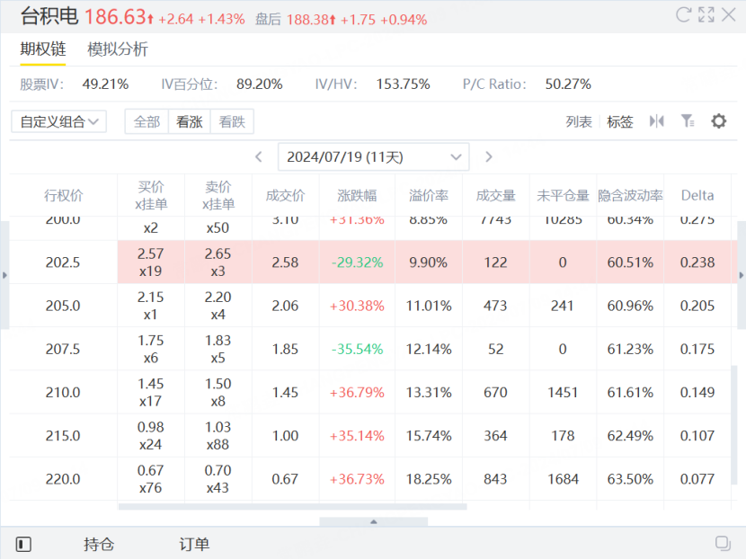Click the horizontal scrollbar under the table
Viewport: 746px width, 560px height.
293,507
